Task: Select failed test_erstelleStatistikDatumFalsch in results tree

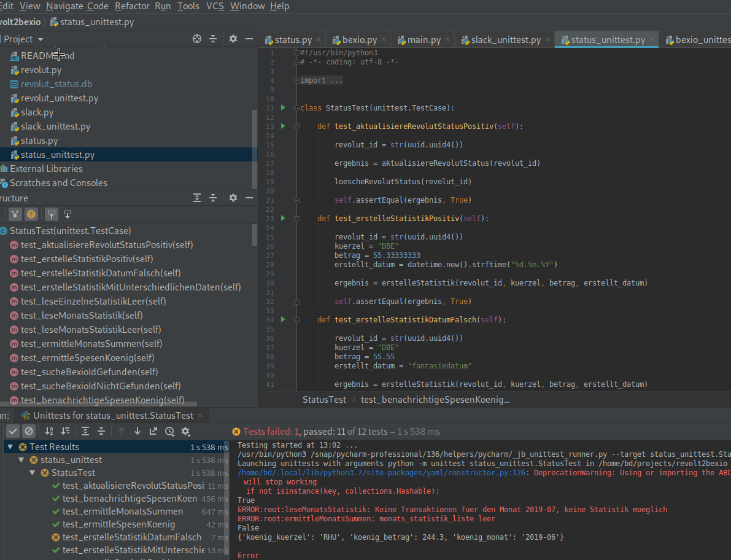Action: pos(132,537)
